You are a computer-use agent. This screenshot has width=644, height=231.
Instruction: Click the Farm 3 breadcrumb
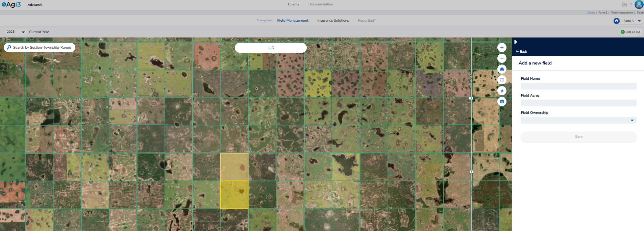coord(603,13)
